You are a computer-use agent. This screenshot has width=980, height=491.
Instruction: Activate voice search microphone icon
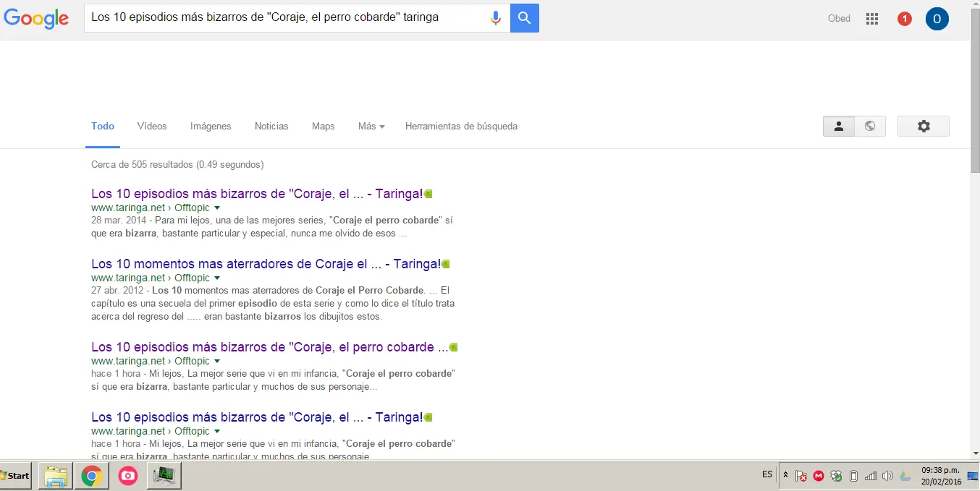pyautogui.click(x=496, y=18)
